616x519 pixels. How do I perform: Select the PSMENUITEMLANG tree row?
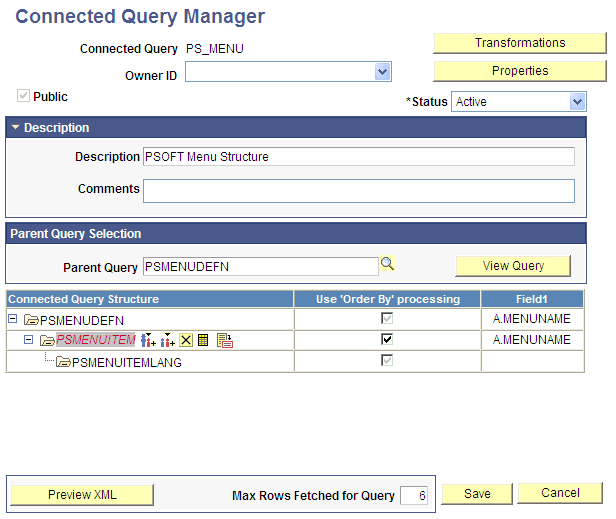[126, 362]
